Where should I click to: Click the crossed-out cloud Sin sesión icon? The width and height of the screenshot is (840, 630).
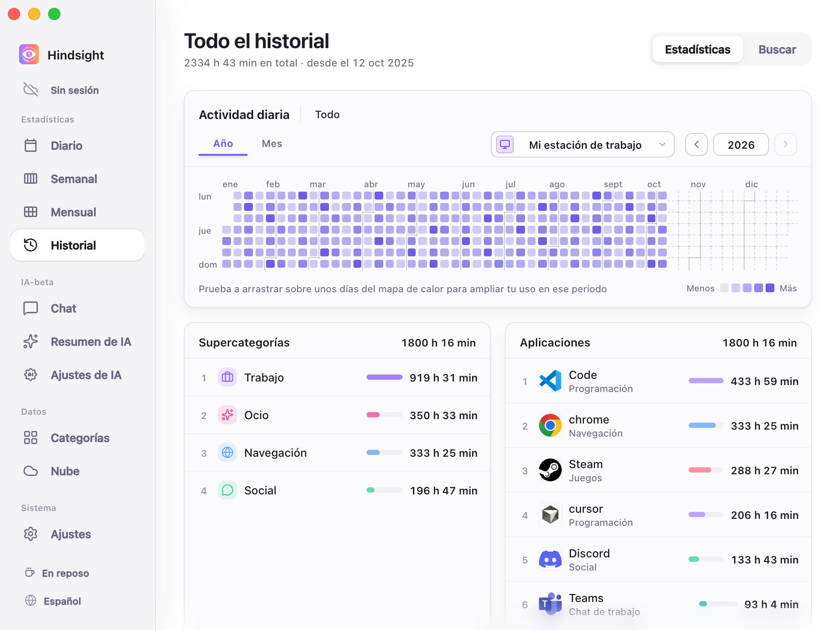coord(31,90)
